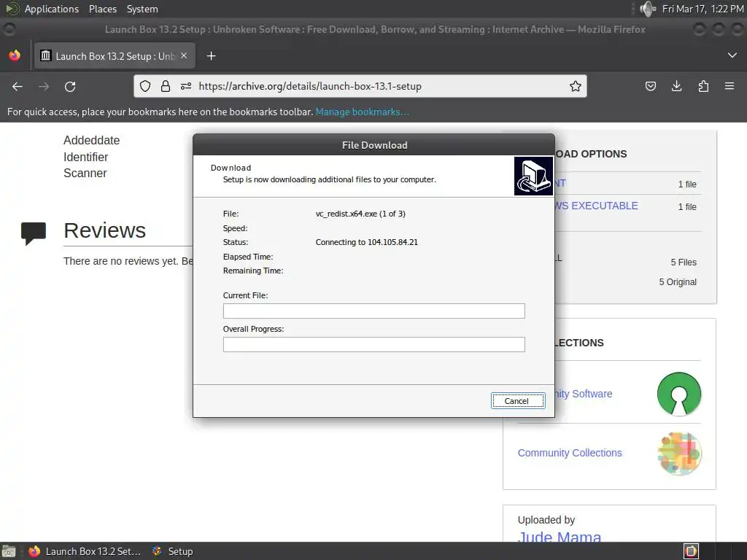Click the 5 Files count link
747x560 pixels.
(684, 262)
